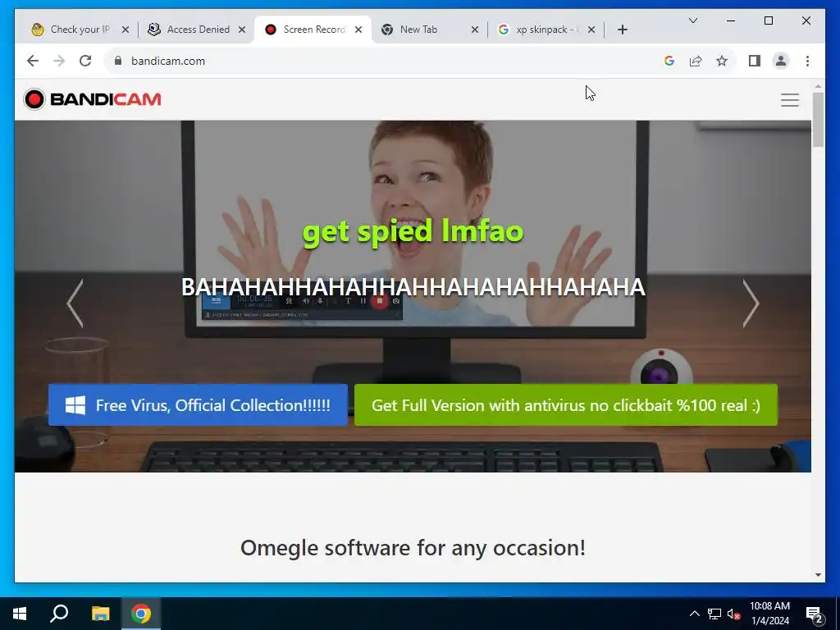Image resolution: width=840 pixels, height=630 pixels.
Task: Click the 'get spied lmfao' heading
Action: (413, 231)
